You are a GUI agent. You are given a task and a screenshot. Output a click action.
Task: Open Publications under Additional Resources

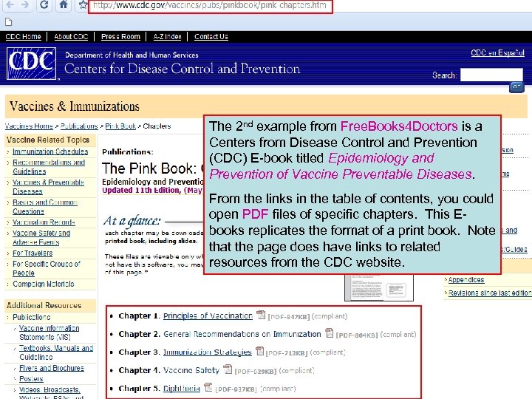click(x=32, y=317)
